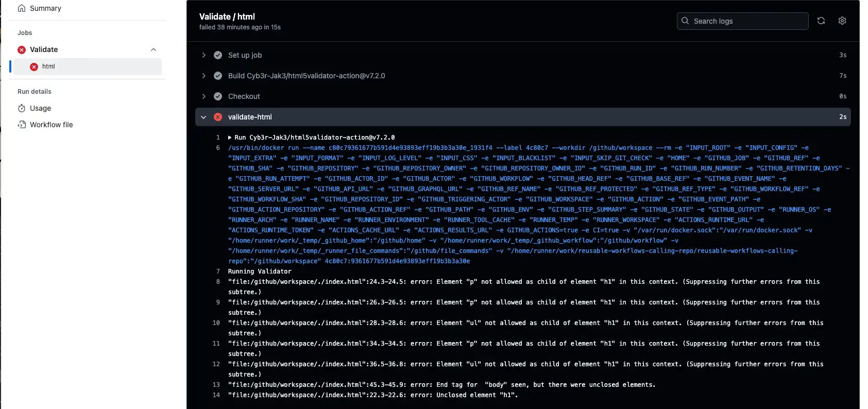Expand the Build Cyb3r-Jak3 html5validator step
This screenshot has height=409, width=868.
pyautogui.click(x=203, y=76)
